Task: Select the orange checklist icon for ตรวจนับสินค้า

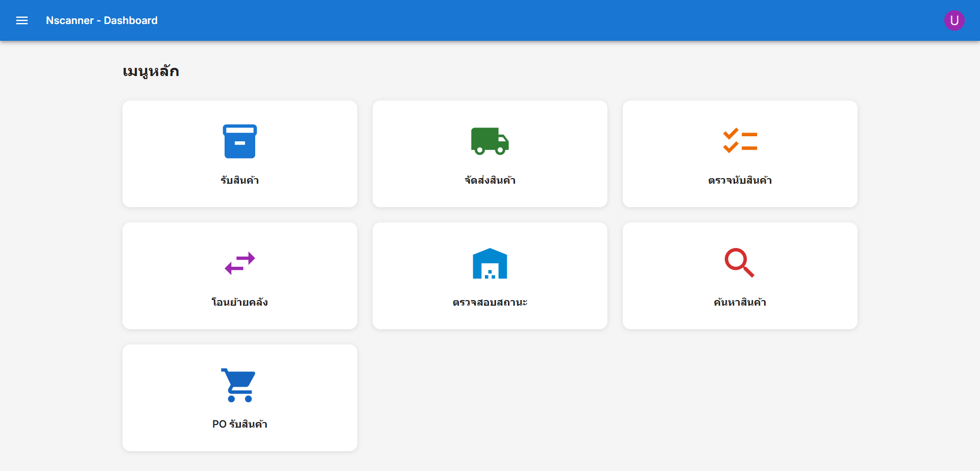Action: [740, 141]
